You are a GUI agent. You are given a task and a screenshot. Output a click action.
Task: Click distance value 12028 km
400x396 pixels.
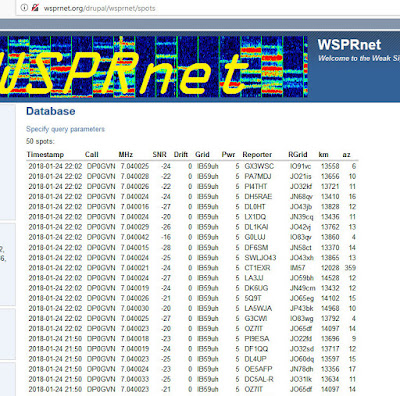330,268
